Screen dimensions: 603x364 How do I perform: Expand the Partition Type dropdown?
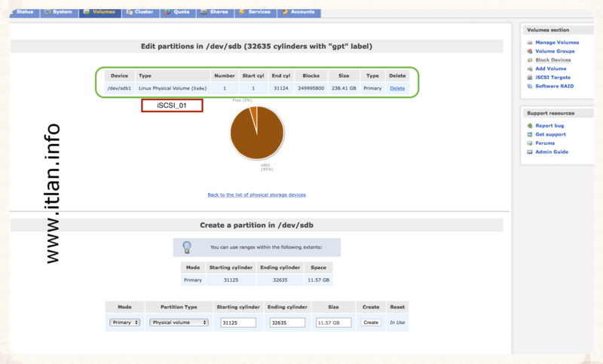coord(179,323)
